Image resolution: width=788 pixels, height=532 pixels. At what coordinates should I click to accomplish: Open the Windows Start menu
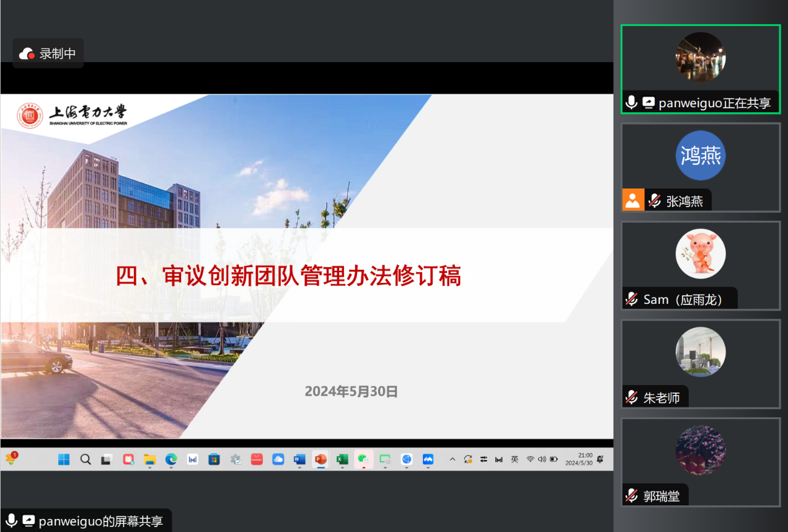point(64,459)
